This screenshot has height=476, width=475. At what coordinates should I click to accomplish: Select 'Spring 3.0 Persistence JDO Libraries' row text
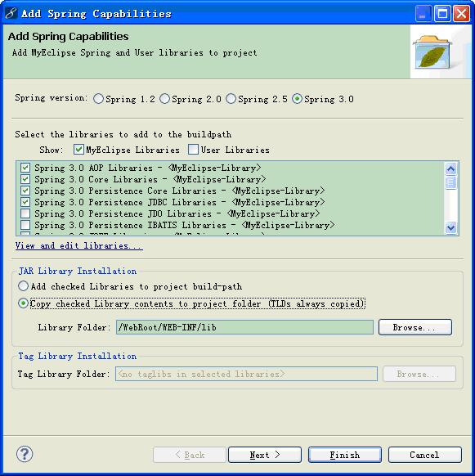177,213
